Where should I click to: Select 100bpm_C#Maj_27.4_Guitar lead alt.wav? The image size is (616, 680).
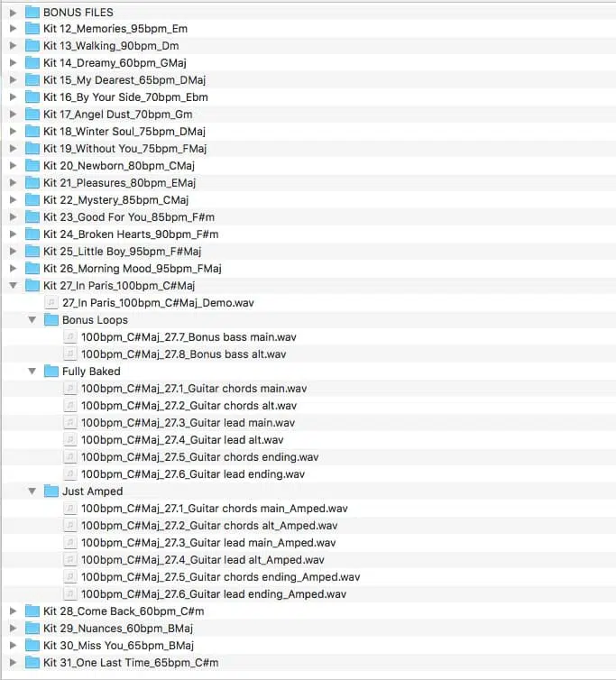(x=182, y=440)
